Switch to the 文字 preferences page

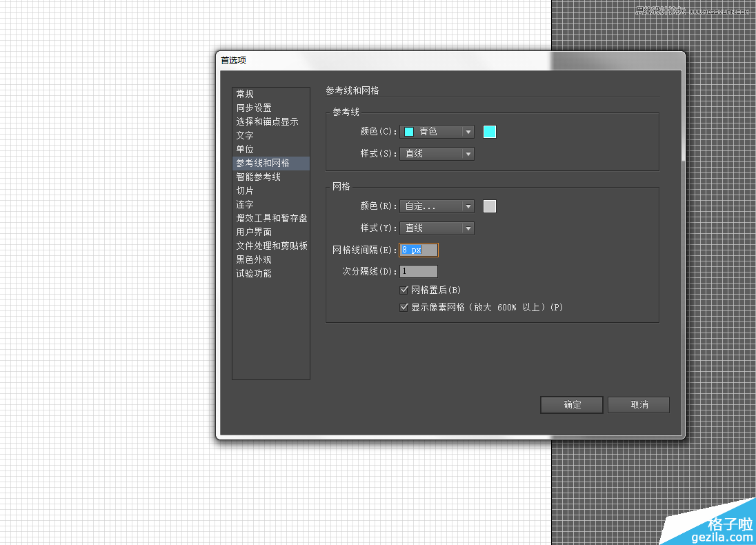click(244, 135)
